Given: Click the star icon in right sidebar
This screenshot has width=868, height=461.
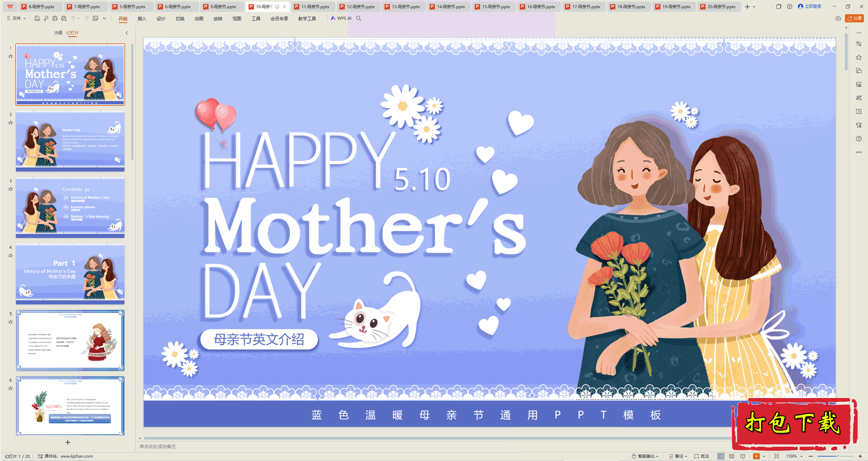Looking at the screenshot, I should 859,57.
